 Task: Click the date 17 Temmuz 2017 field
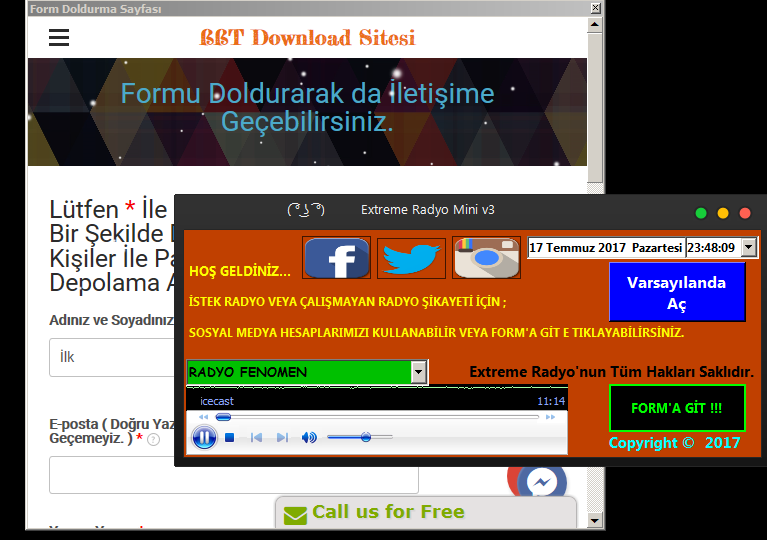[x=605, y=248]
